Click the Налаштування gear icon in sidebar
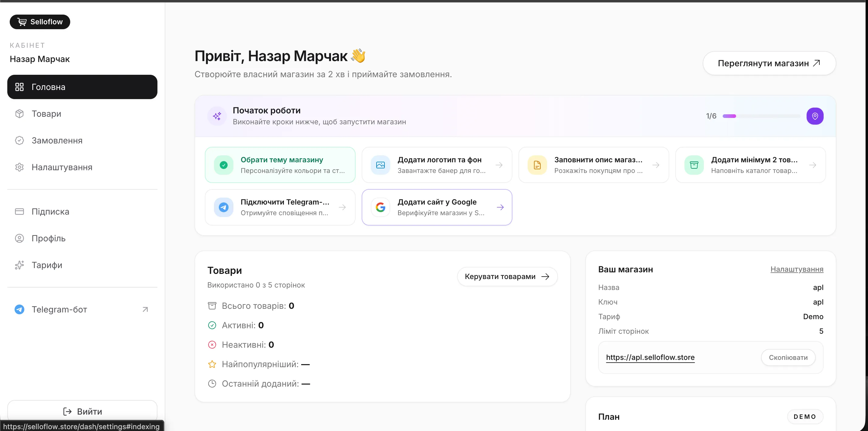 click(19, 167)
